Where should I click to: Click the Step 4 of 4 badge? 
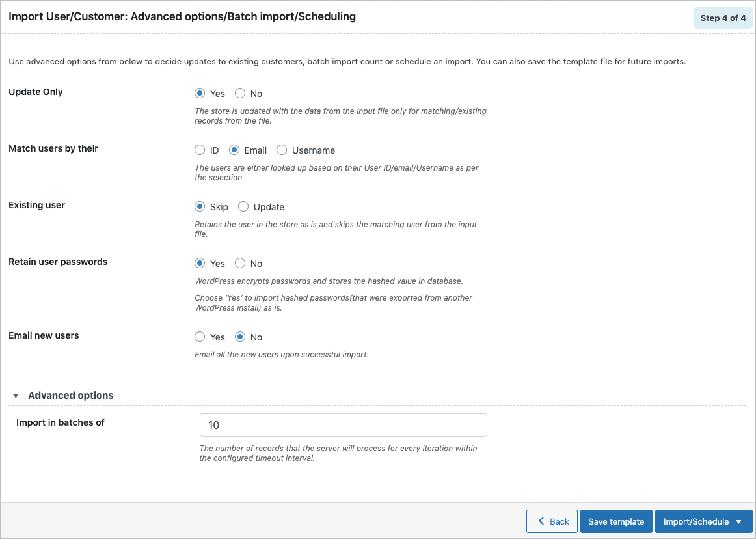723,18
